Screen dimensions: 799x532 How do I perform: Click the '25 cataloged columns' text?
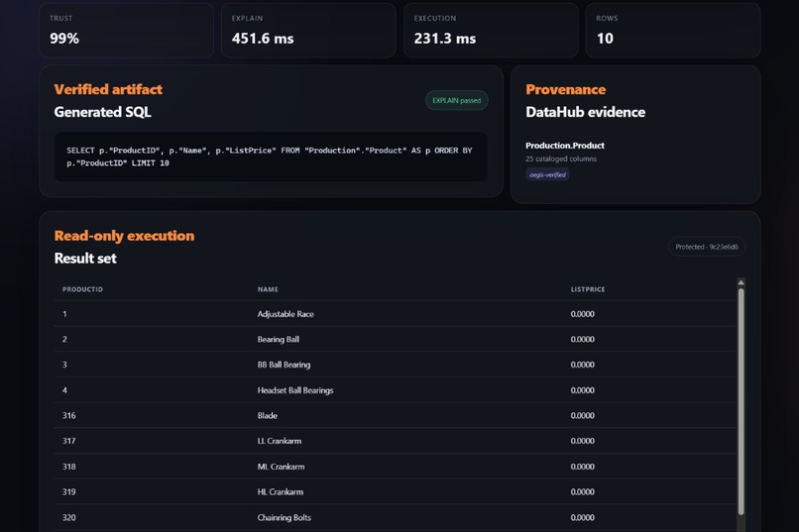(x=560, y=159)
